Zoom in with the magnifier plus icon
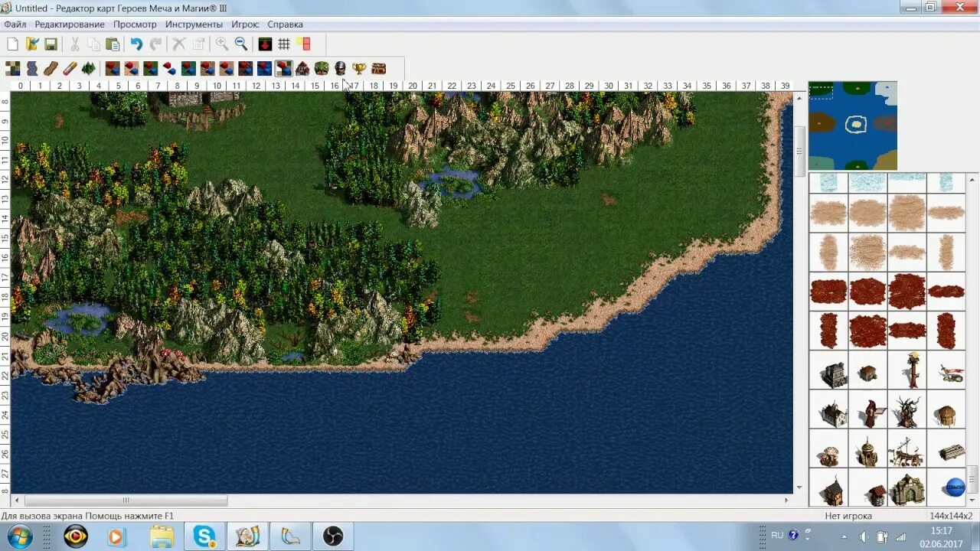Screen dimensions: 980x551 221,44
